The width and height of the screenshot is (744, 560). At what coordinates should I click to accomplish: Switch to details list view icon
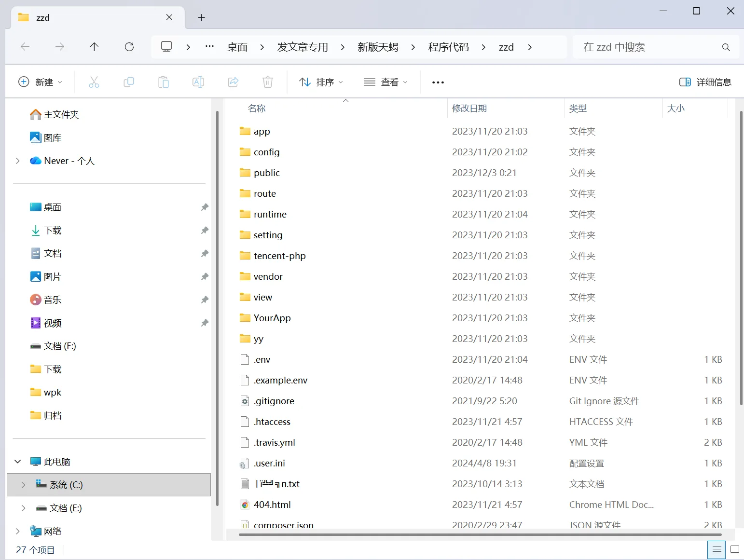[x=717, y=550]
